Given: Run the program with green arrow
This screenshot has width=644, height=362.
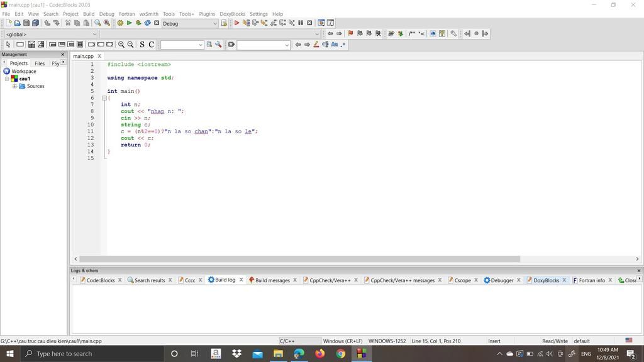Looking at the screenshot, I should click(x=129, y=23).
